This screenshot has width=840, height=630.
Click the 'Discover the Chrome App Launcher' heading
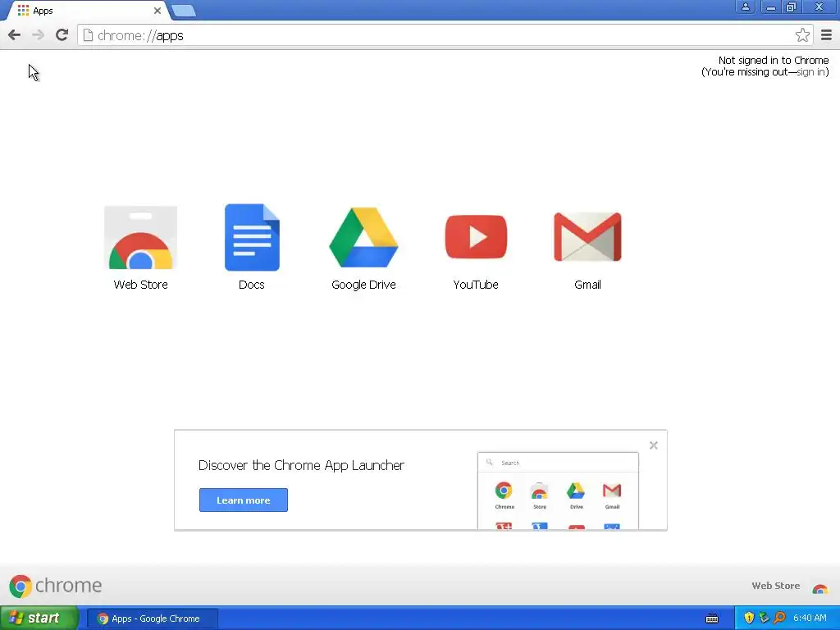click(x=301, y=465)
